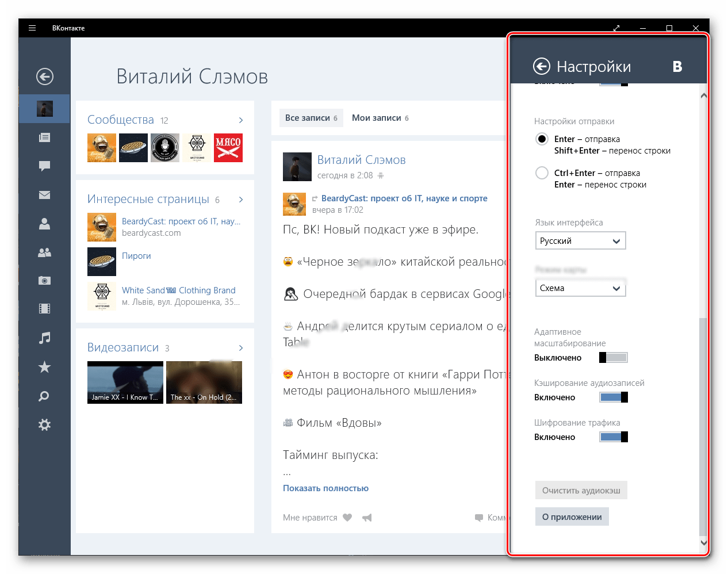Open White Sand Clothing Brand page
Viewport: 728px width, 574px height.
click(179, 290)
